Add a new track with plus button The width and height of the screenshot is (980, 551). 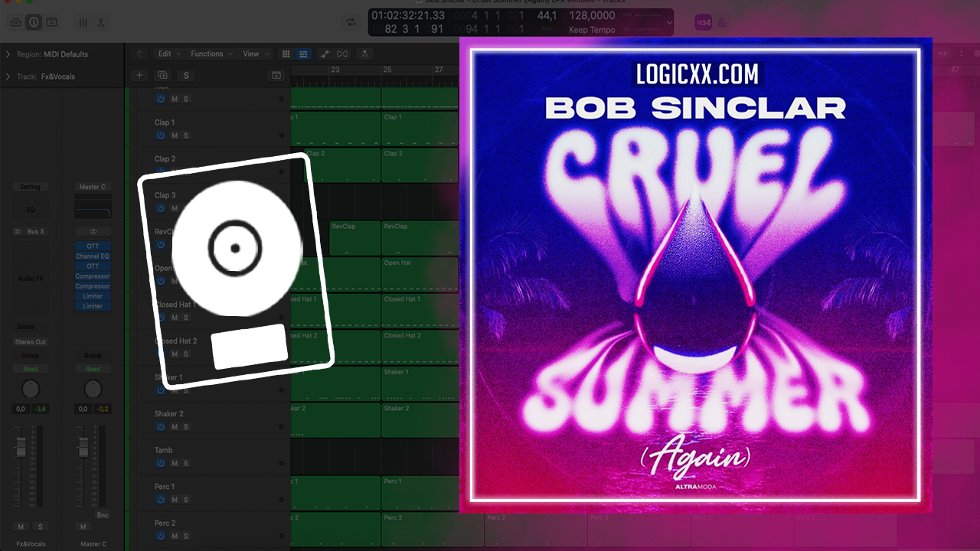coord(139,75)
